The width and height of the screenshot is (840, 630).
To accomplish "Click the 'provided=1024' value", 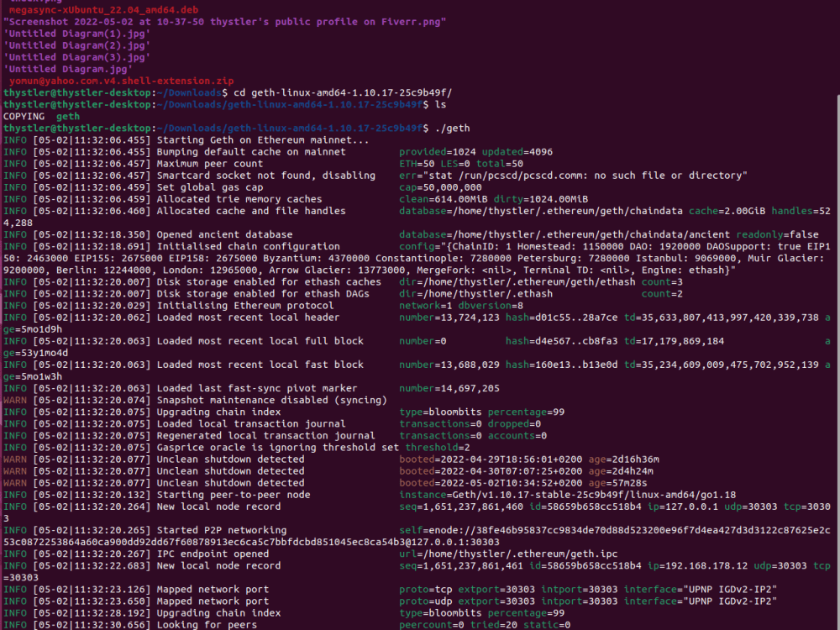I will tap(437, 151).
